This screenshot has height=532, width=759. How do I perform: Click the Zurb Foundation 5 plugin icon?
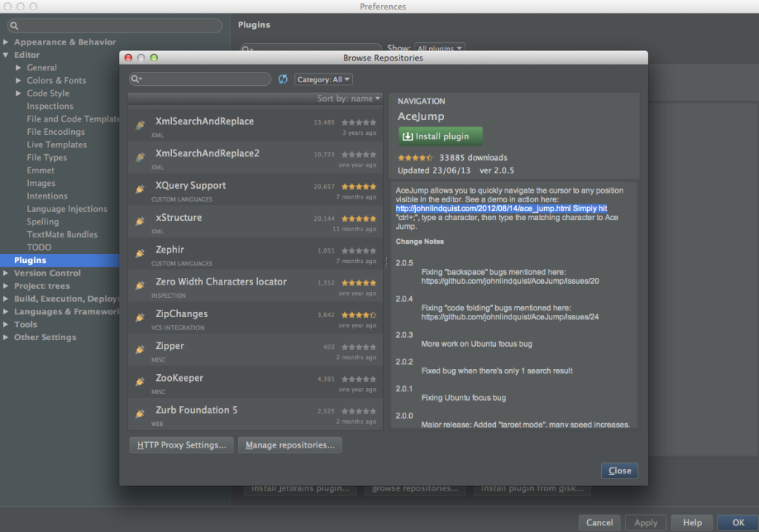(140, 413)
